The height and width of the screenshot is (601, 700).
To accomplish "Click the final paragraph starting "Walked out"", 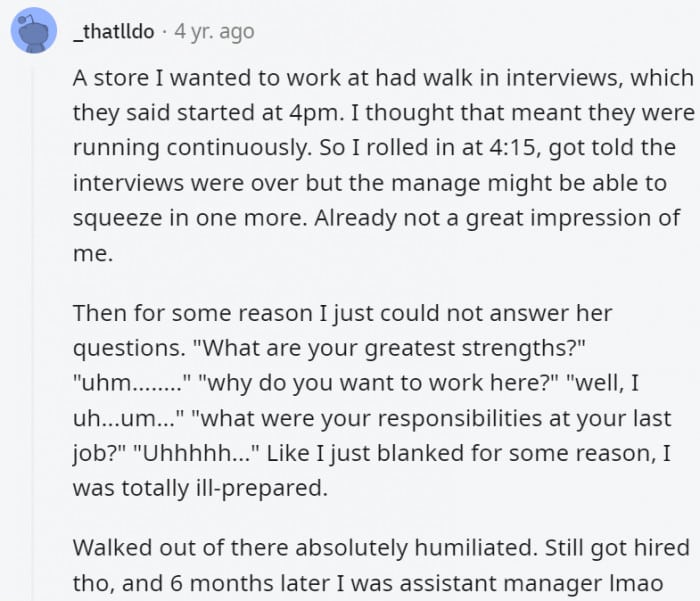I will (x=380, y=564).
